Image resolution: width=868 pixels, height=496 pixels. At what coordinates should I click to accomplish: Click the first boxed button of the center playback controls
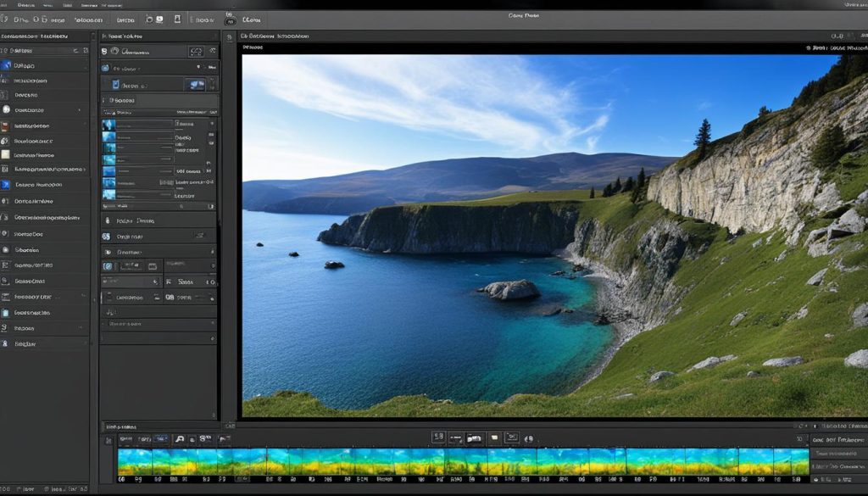click(x=438, y=437)
